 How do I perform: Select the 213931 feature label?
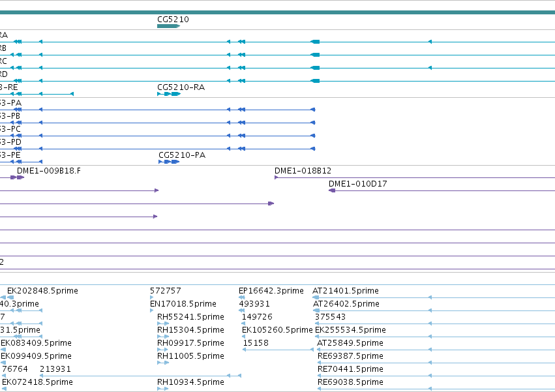(x=55, y=369)
